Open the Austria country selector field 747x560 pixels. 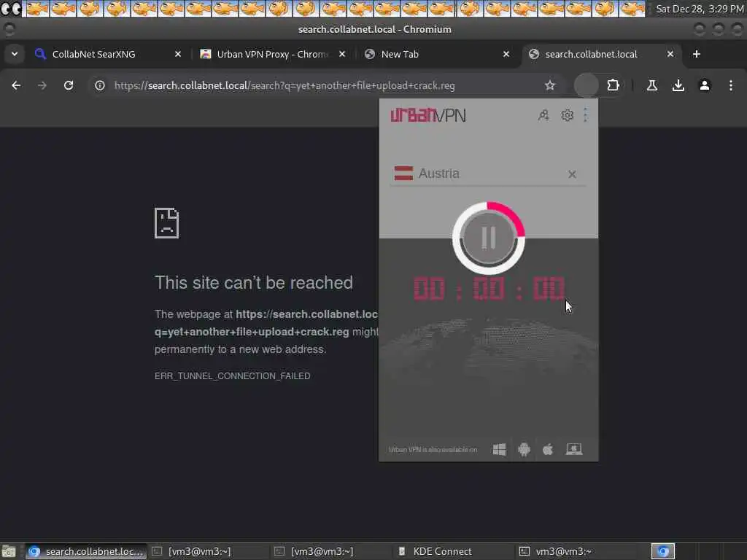487,174
